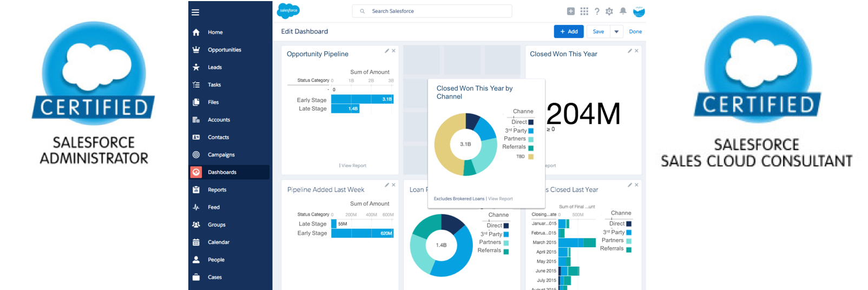Click the Cases briefcase icon
Image resolution: width=868 pixels, height=290 pixels.
[x=196, y=277]
